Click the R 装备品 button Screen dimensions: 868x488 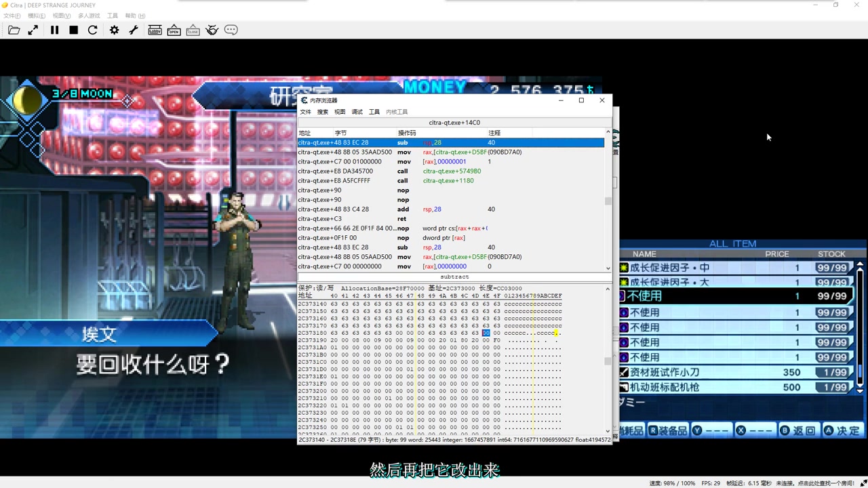668,430
